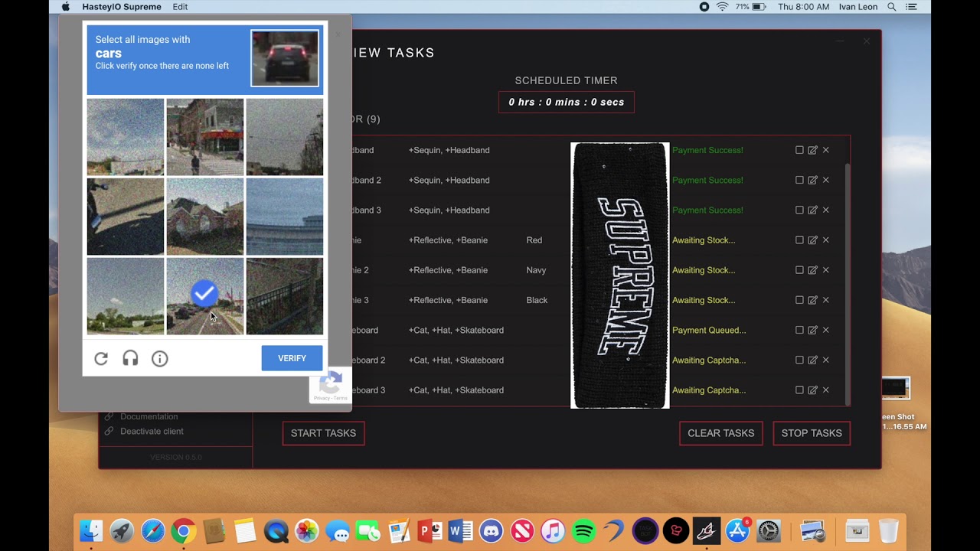Select the fence and bushes captcha tile
The height and width of the screenshot is (551, 980).
(285, 296)
